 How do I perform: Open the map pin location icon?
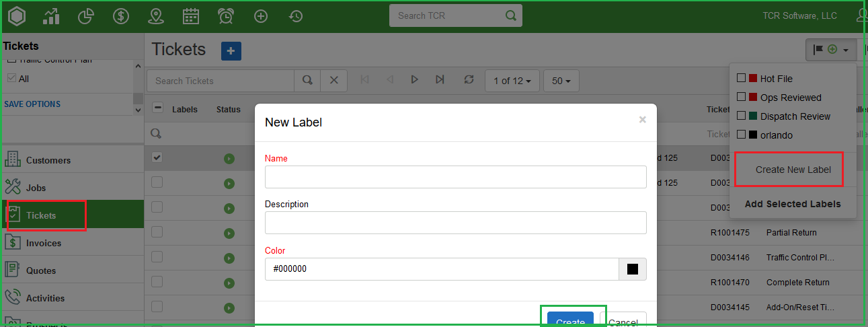click(156, 16)
